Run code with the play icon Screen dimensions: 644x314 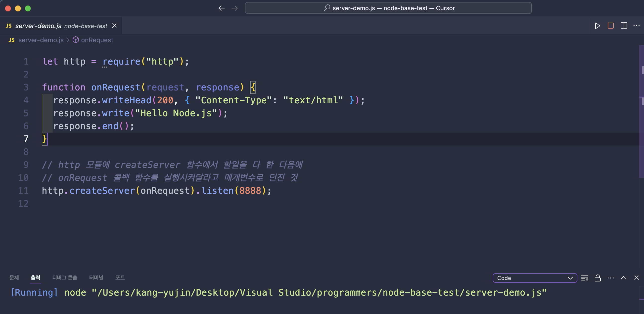(598, 26)
